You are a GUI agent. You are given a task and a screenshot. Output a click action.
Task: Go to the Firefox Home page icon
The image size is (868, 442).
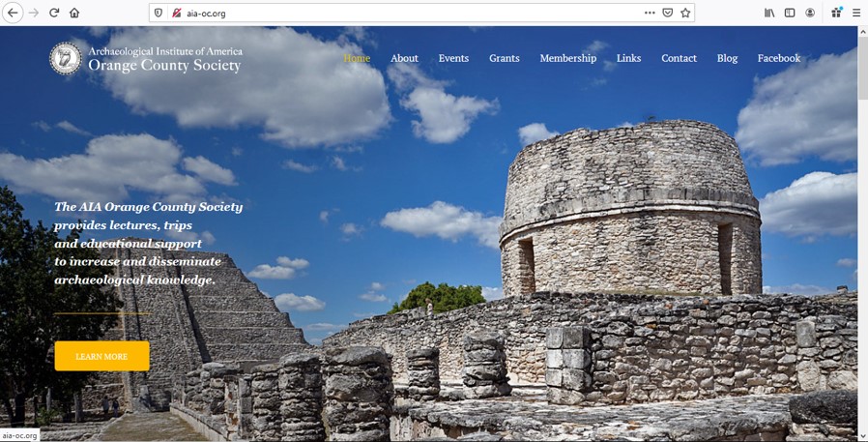(x=74, y=13)
